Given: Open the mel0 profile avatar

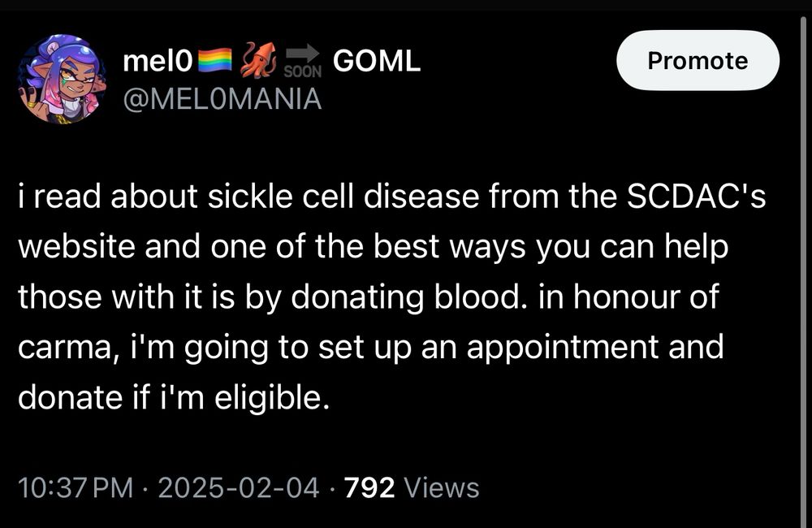Looking at the screenshot, I should [x=62, y=79].
